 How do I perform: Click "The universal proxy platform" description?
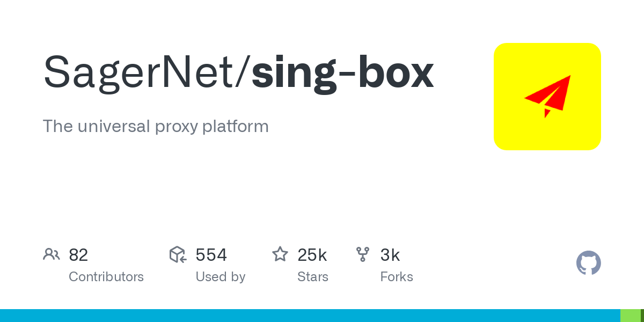[x=156, y=127]
